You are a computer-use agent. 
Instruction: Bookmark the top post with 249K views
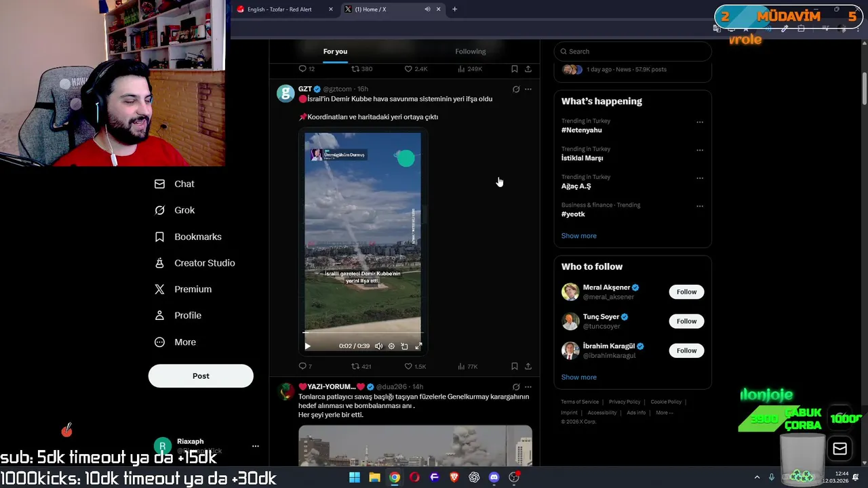515,69
